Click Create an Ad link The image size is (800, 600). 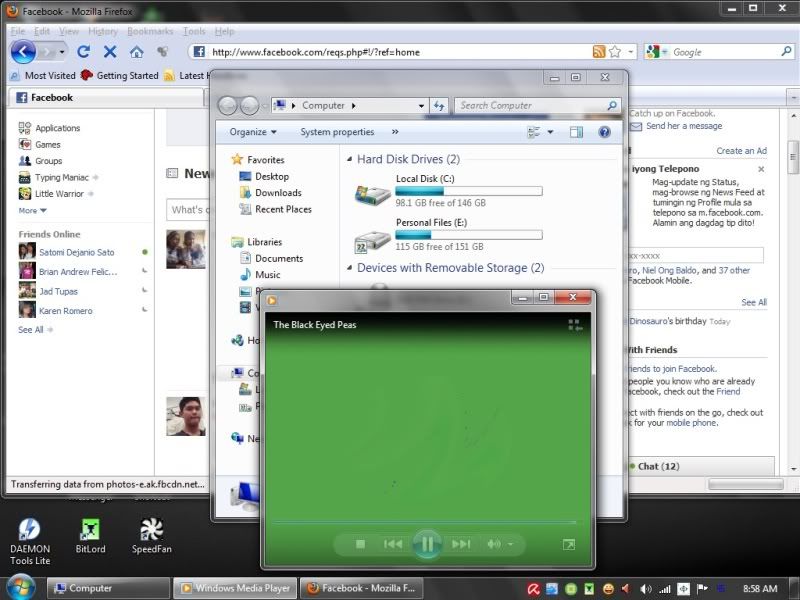pos(741,151)
